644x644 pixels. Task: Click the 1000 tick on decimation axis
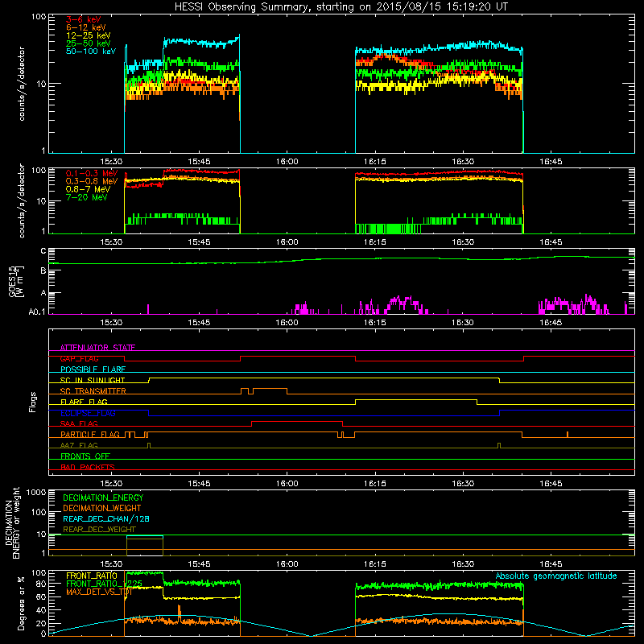pos(36,493)
